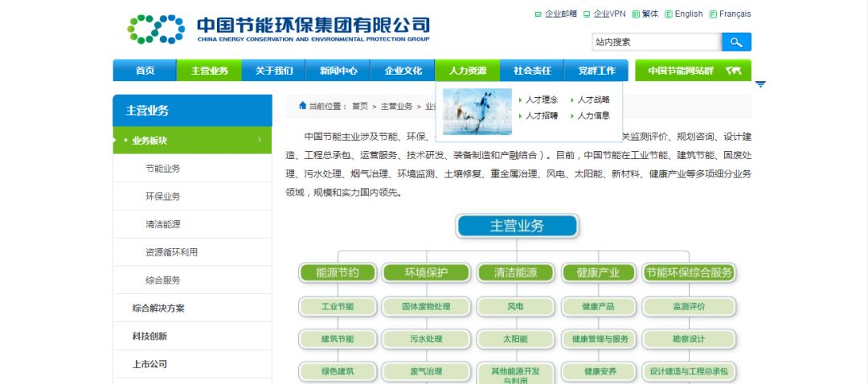The width and height of the screenshot is (868, 384).
Task: Click the 首页 breadcrumb link
Action: click(x=360, y=106)
